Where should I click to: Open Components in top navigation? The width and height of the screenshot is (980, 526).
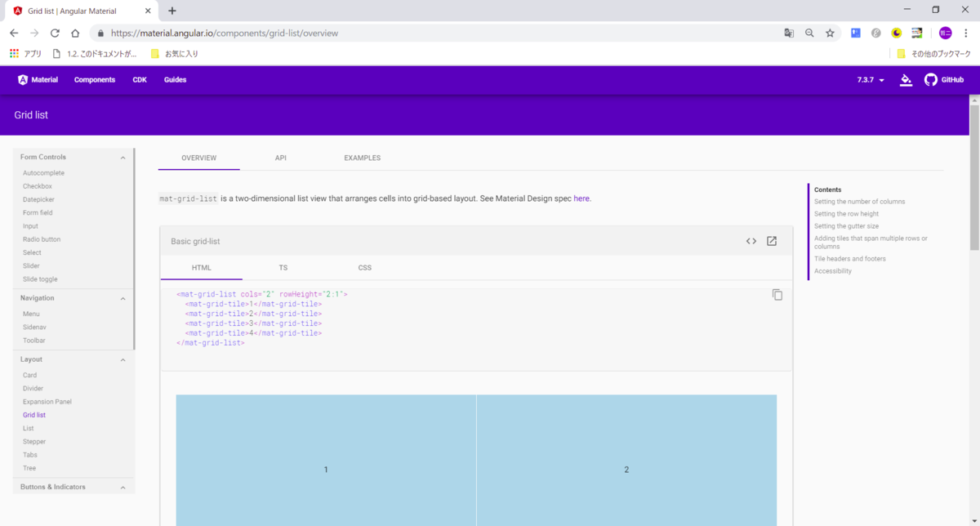pyautogui.click(x=95, y=80)
